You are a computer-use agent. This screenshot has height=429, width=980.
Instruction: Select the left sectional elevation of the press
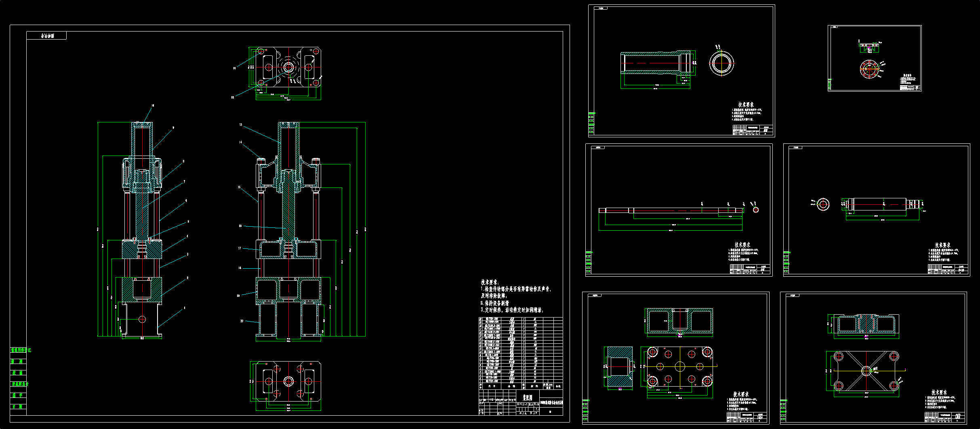(142, 229)
